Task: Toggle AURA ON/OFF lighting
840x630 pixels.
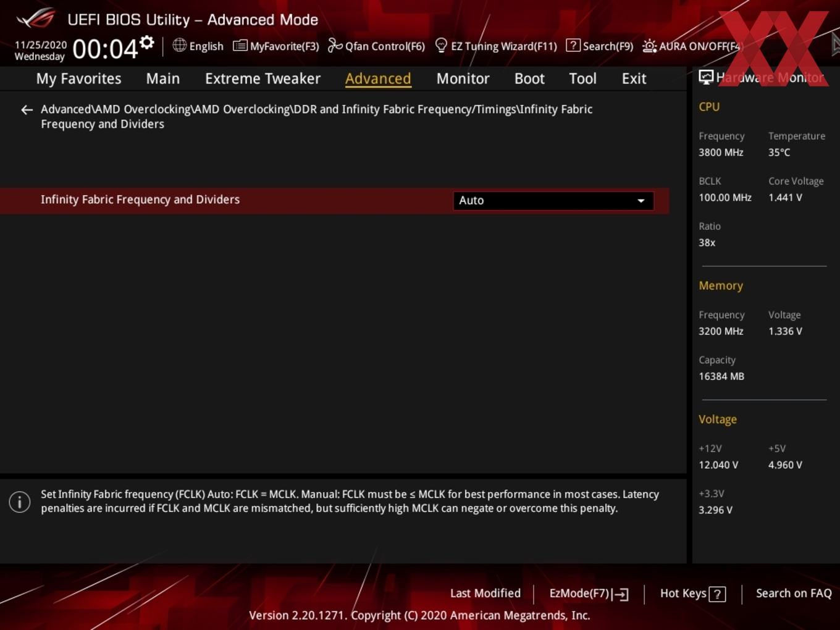Action: pos(691,46)
